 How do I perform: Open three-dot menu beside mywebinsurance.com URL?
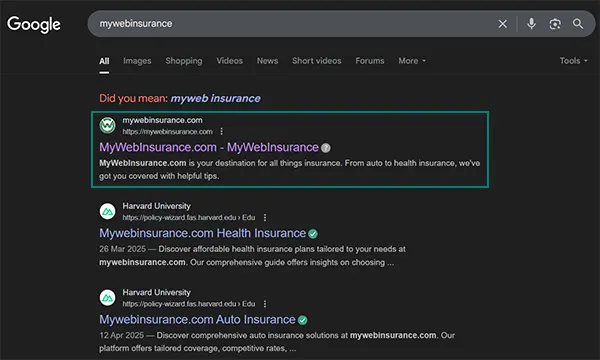[222, 132]
